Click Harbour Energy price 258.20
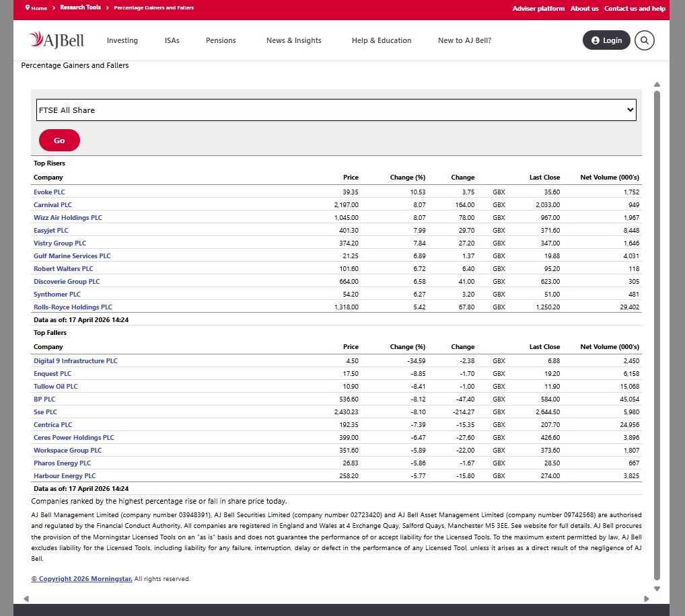 coord(349,476)
